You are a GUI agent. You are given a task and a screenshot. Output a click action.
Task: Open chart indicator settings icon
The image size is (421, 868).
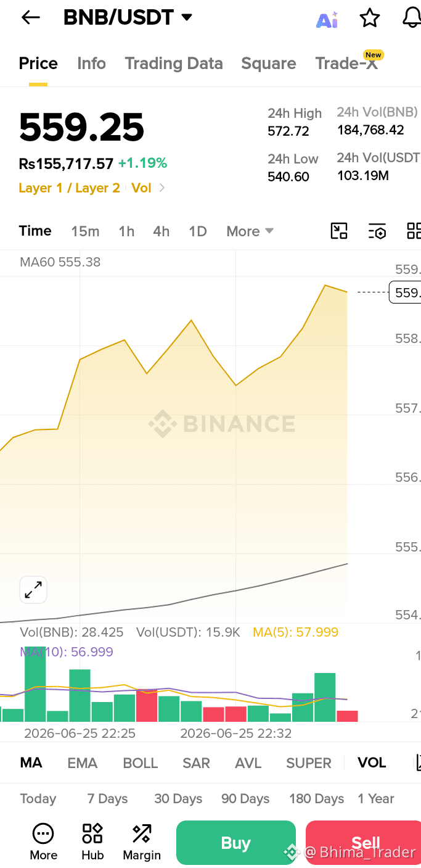point(377,231)
